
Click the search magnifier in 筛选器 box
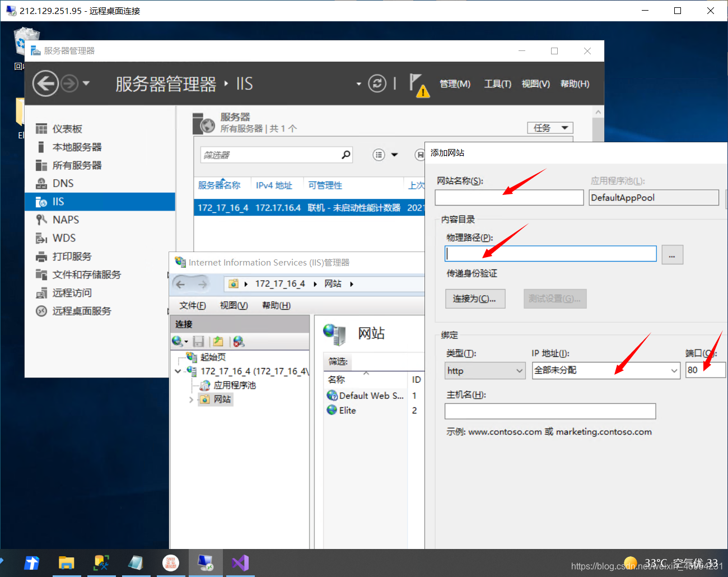[x=346, y=155]
